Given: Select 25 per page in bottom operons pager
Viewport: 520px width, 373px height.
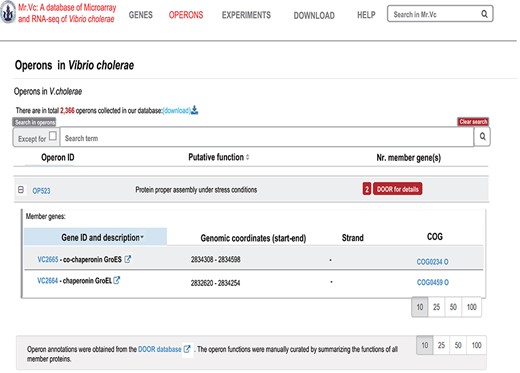Looking at the screenshot, I should [x=441, y=345].
